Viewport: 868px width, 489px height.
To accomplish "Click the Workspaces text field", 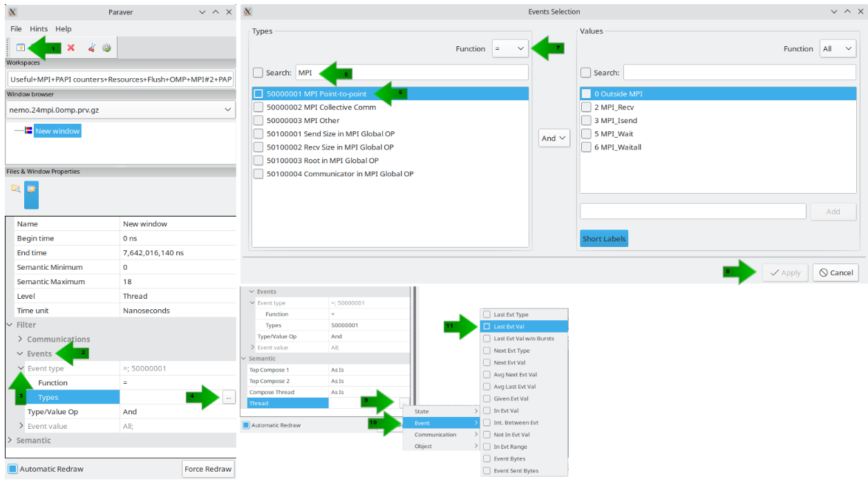I will pos(120,79).
